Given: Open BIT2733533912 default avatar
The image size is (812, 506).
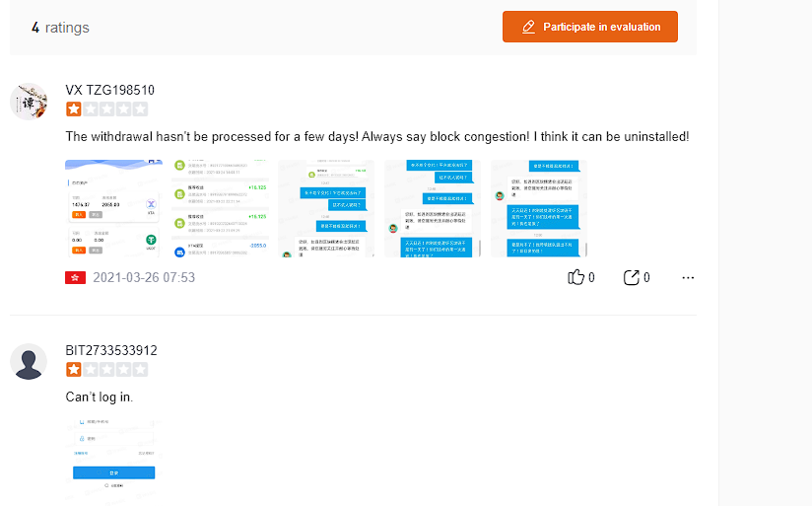Looking at the screenshot, I should 29,362.
